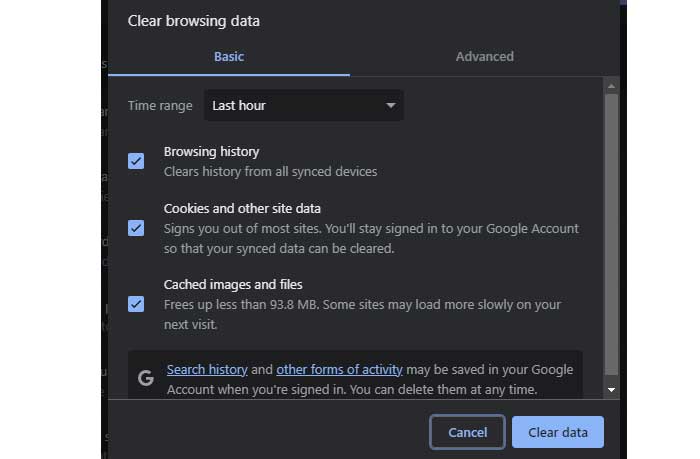Click the Time range label

point(160,105)
